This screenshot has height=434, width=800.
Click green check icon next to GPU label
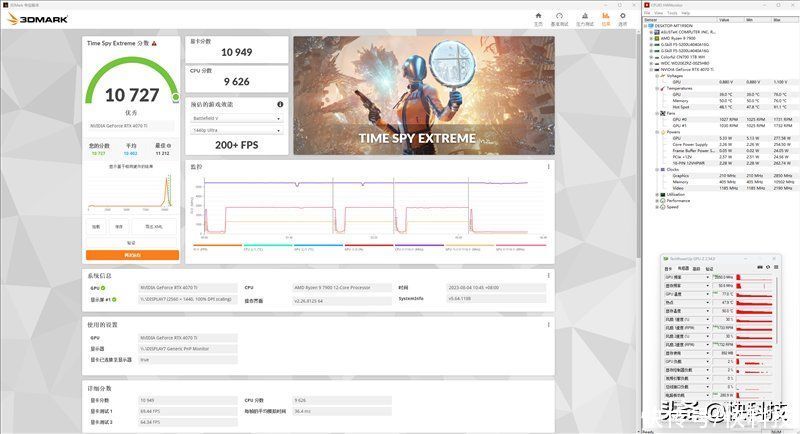[103, 288]
